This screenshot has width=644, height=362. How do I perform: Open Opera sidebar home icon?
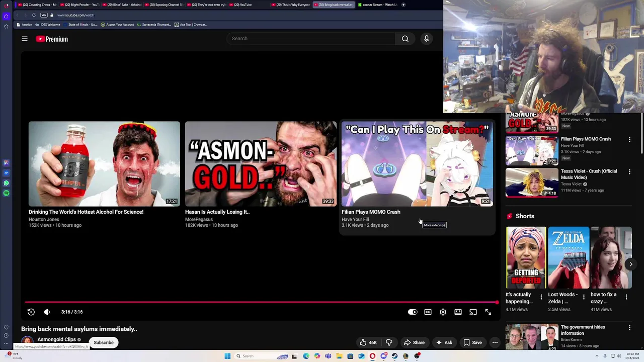pyautogui.click(x=6, y=16)
